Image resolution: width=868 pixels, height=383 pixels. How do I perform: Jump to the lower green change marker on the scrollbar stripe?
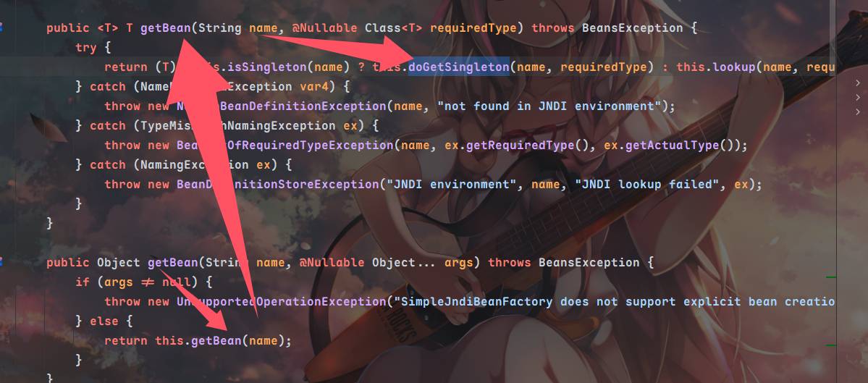(x=831, y=345)
